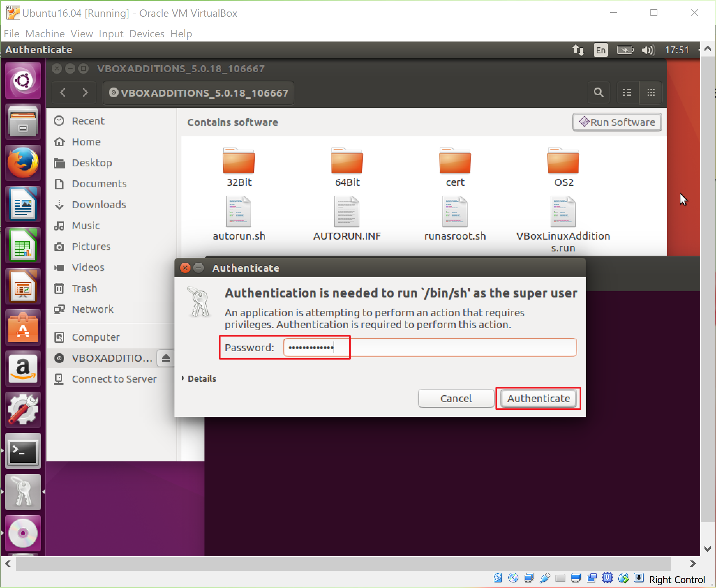Open LibreOffice Calc from the dock
Image resolution: width=716 pixels, height=588 pixels.
(23, 245)
